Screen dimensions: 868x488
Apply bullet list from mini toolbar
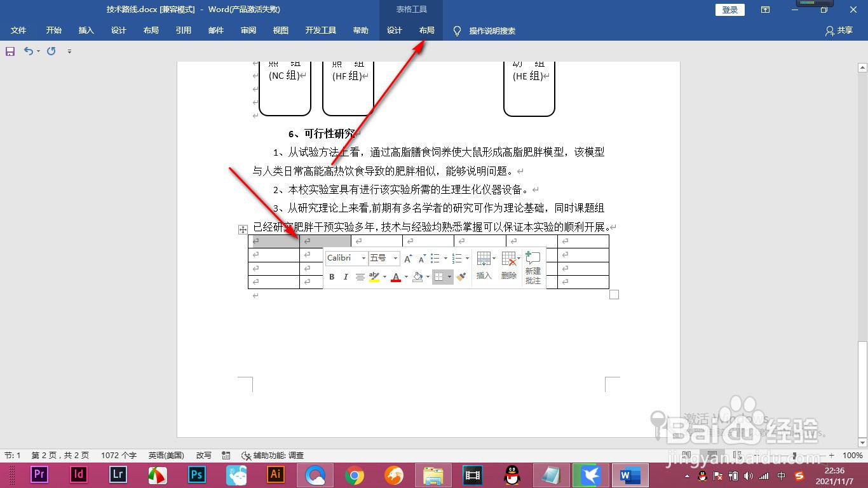tap(435, 258)
